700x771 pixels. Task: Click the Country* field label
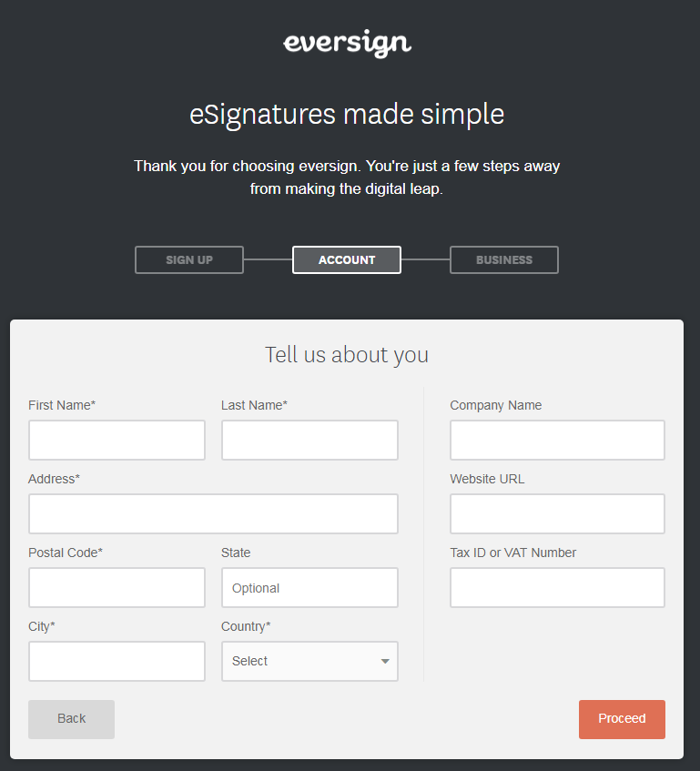(x=246, y=626)
